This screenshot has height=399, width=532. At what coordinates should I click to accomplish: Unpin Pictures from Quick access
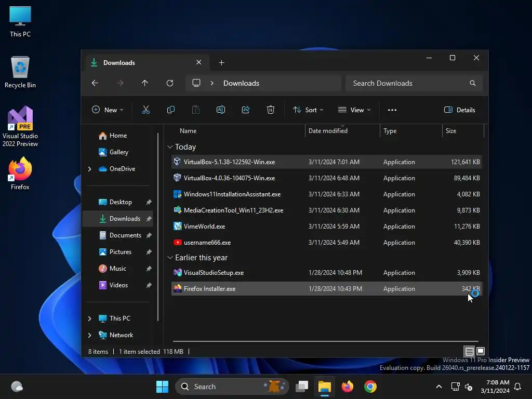[x=149, y=252]
